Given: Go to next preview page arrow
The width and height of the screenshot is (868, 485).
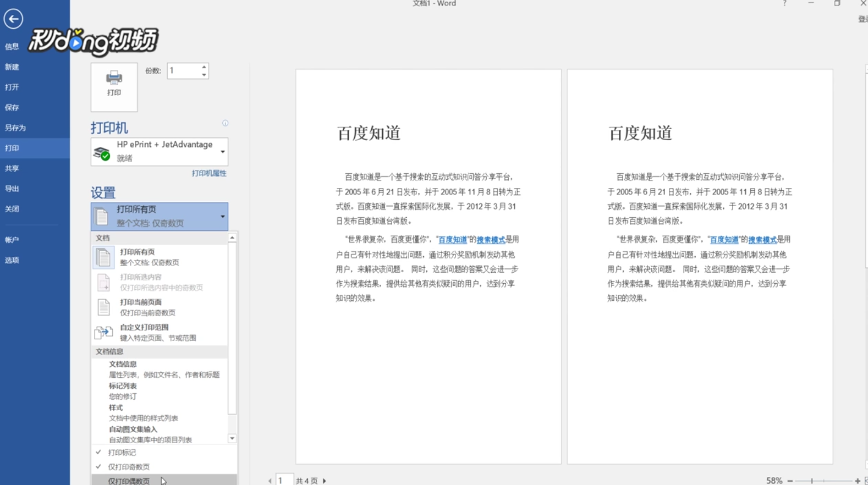Looking at the screenshot, I should [x=325, y=481].
